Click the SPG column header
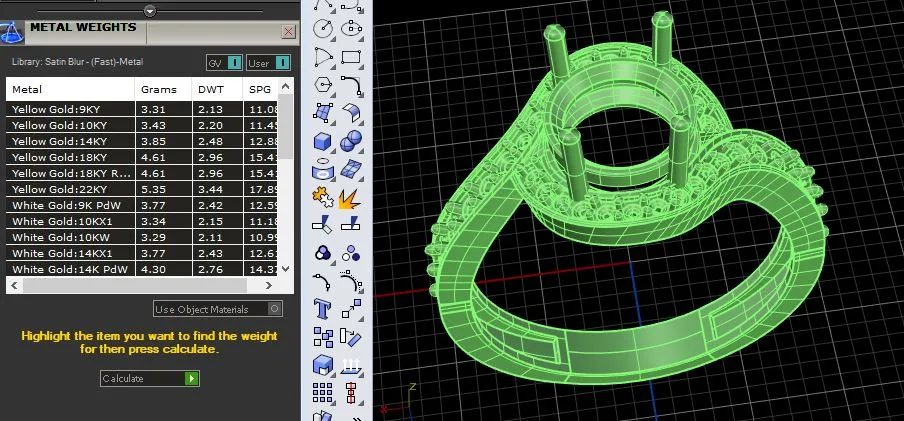Viewport: 904px width, 421px height. 261,89
